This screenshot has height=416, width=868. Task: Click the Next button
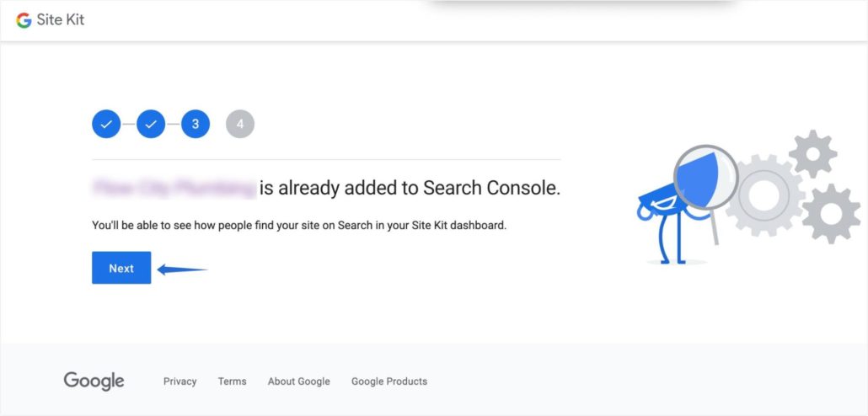coord(121,268)
